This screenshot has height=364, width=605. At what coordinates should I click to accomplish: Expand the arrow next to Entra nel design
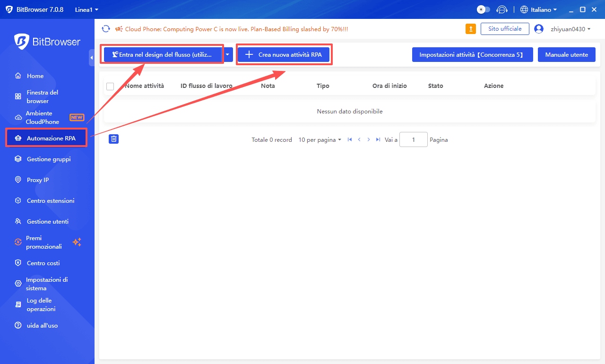click(227, 54)
